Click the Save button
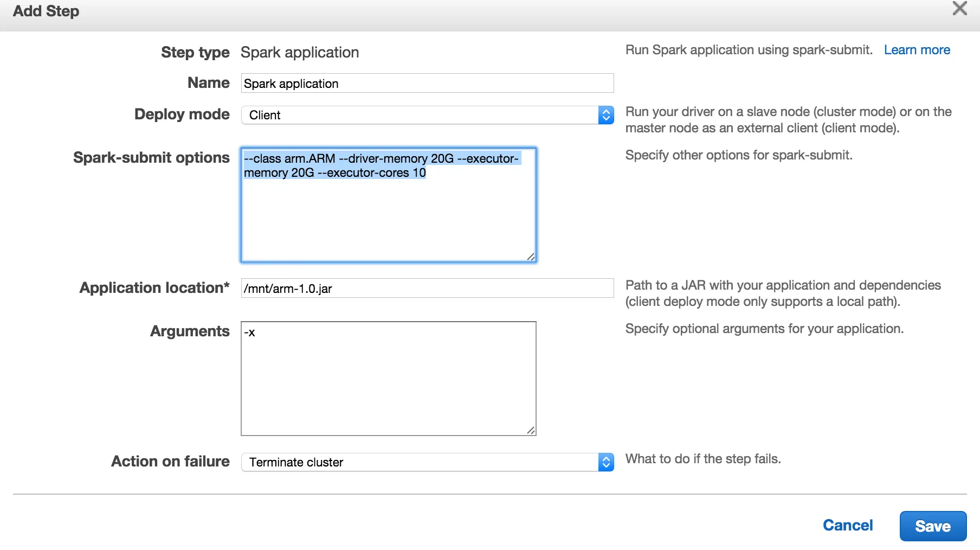Viewport: 980px width, 550px height. click(x=933, y=526)
